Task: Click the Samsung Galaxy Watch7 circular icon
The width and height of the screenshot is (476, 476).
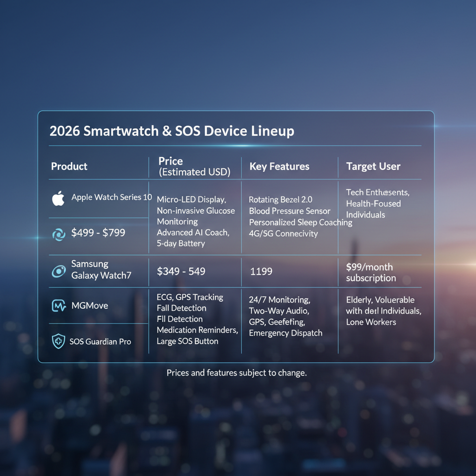Action: click(x=59, y=271)
